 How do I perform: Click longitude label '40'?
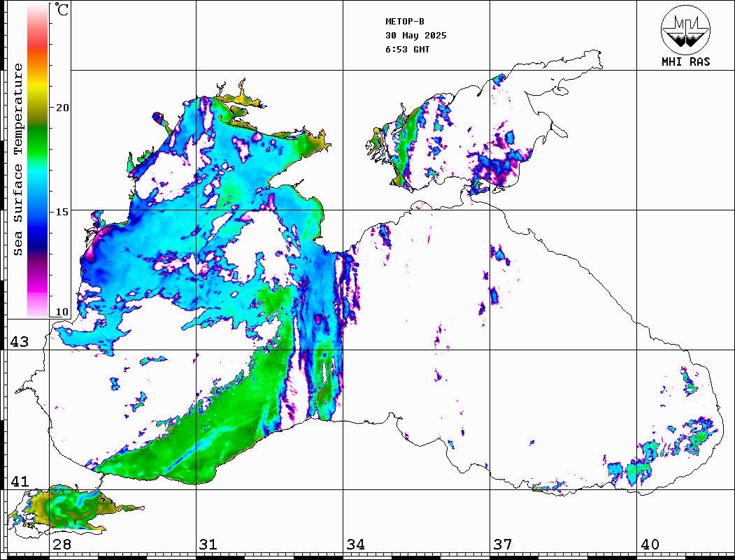[x=650, y=545]
